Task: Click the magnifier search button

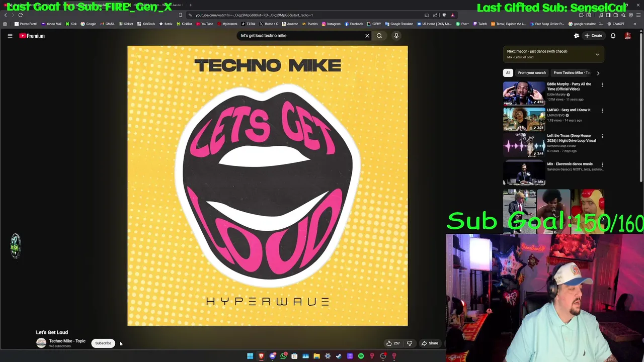Action: pos(379,36)
